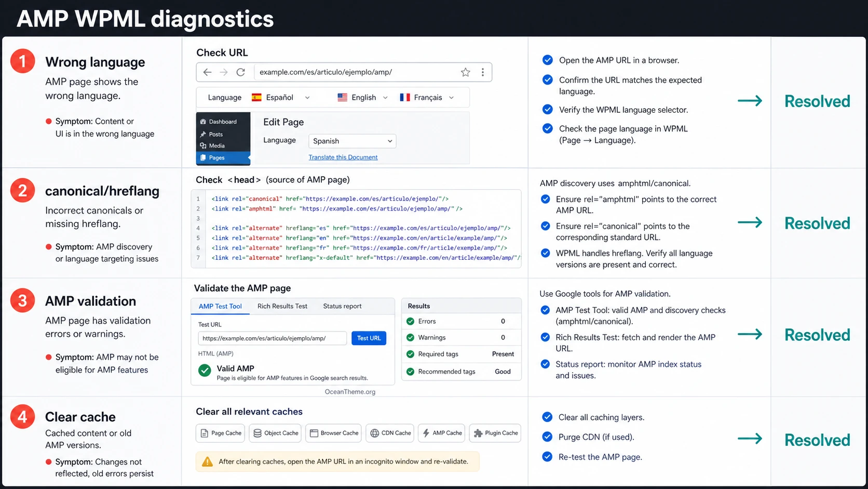The height and width of the screenshot is (489, 868).
Task: Expand the English language dropdown
Action: 385,98
